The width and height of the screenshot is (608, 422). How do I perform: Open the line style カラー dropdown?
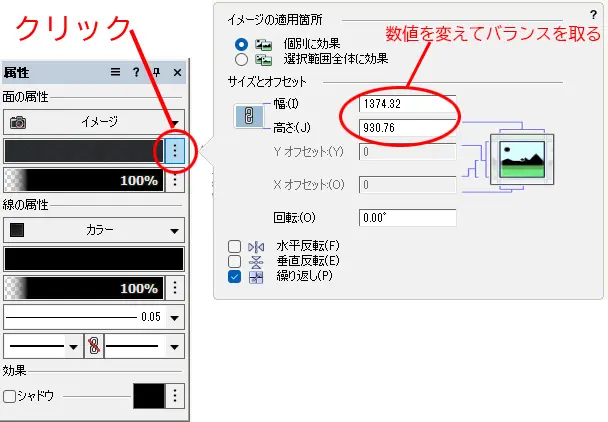[x=94, y=230]
